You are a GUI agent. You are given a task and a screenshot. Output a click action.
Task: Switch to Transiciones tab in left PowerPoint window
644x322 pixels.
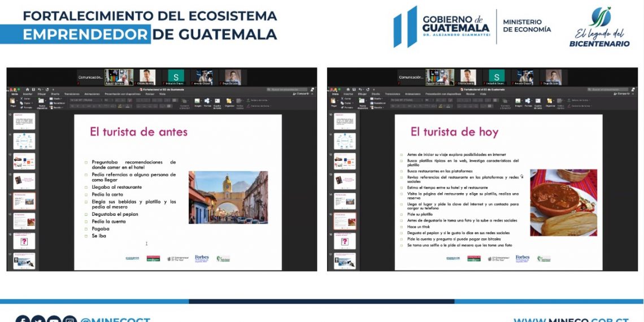pyautogui.click(x=72, y=94)
